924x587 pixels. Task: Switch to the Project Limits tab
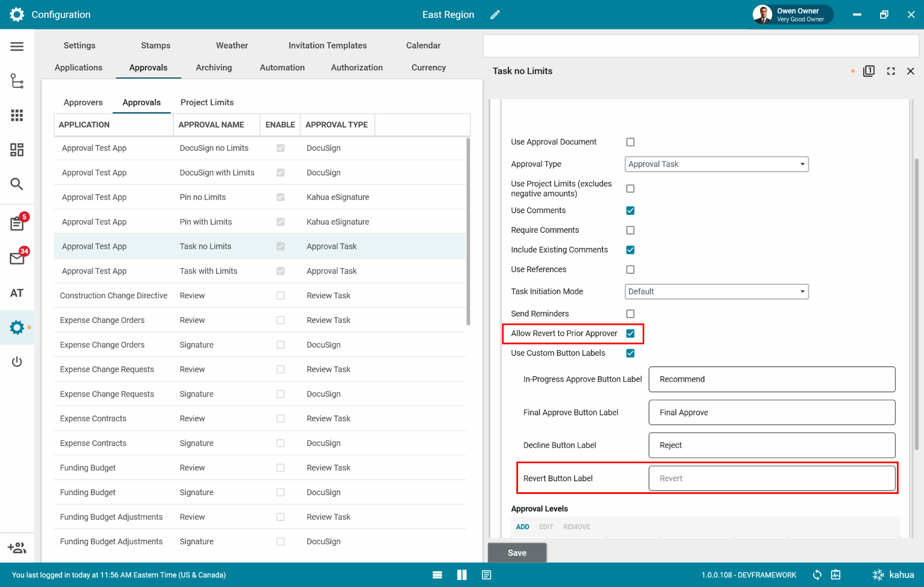click(x=207, y=102)
